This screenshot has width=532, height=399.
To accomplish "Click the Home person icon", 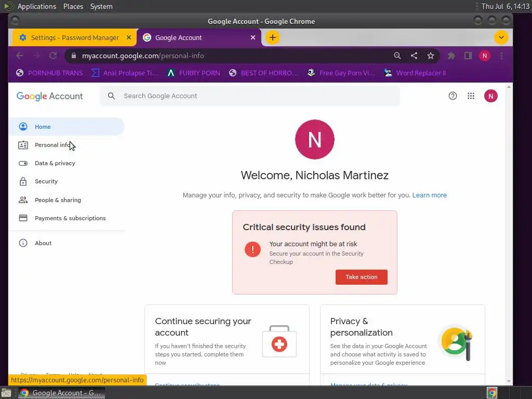I will tap(23, 127).
